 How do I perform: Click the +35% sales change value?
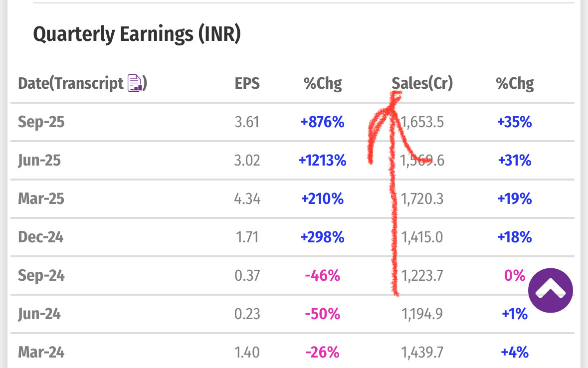pos(515,122)
